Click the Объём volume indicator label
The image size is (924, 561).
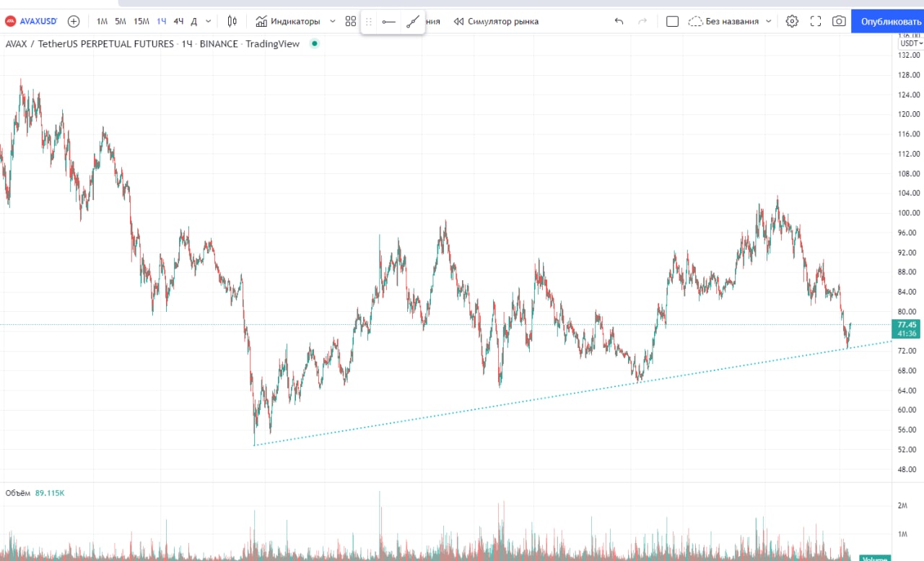(x=17, y=493)
